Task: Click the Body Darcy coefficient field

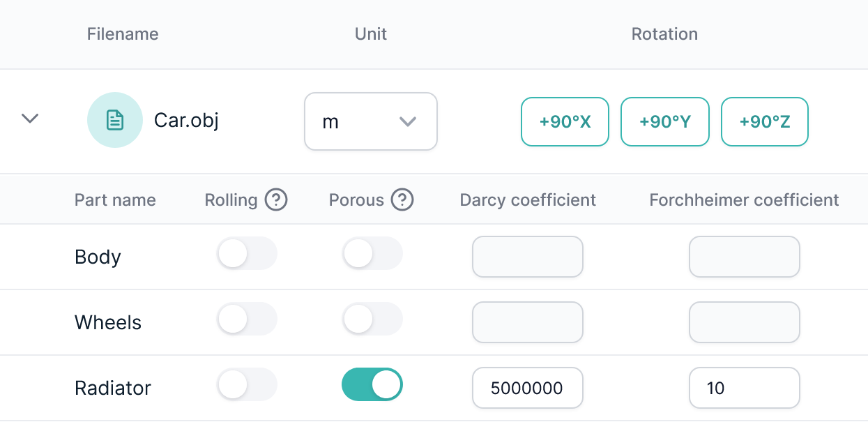Action: (x=527, y=257)
